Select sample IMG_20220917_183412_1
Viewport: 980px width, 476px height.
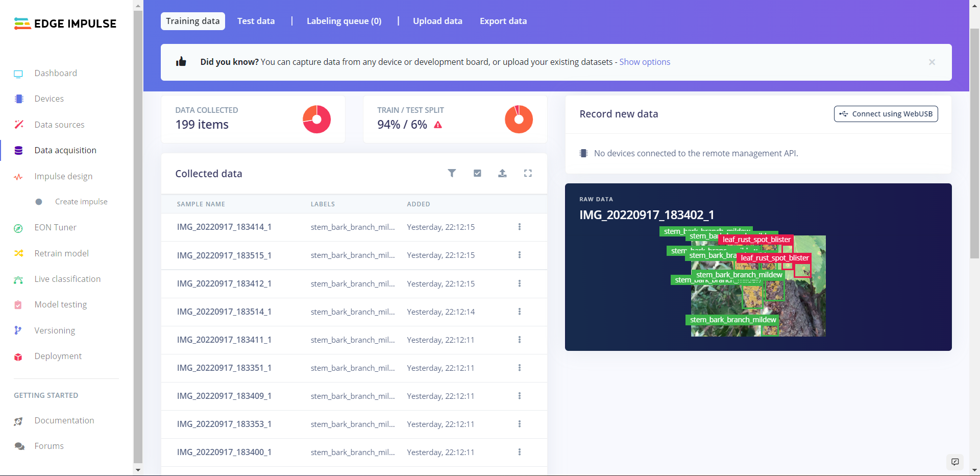[224, 283]
